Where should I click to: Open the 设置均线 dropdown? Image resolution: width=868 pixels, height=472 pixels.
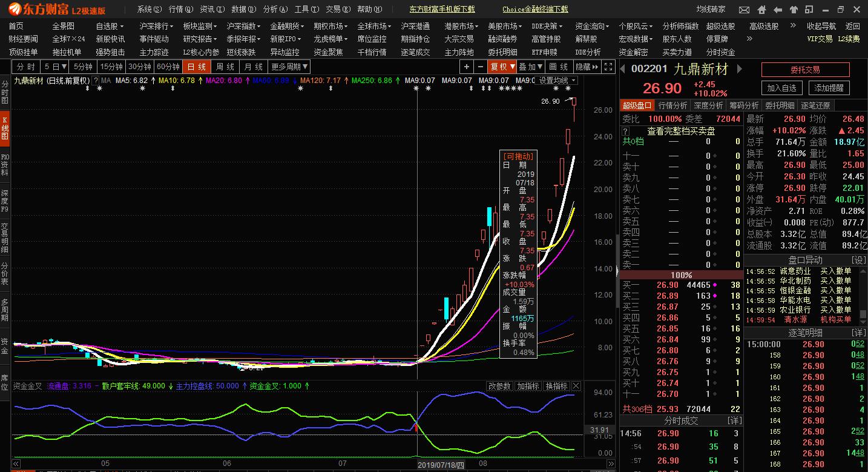click(x=557, y=81)
